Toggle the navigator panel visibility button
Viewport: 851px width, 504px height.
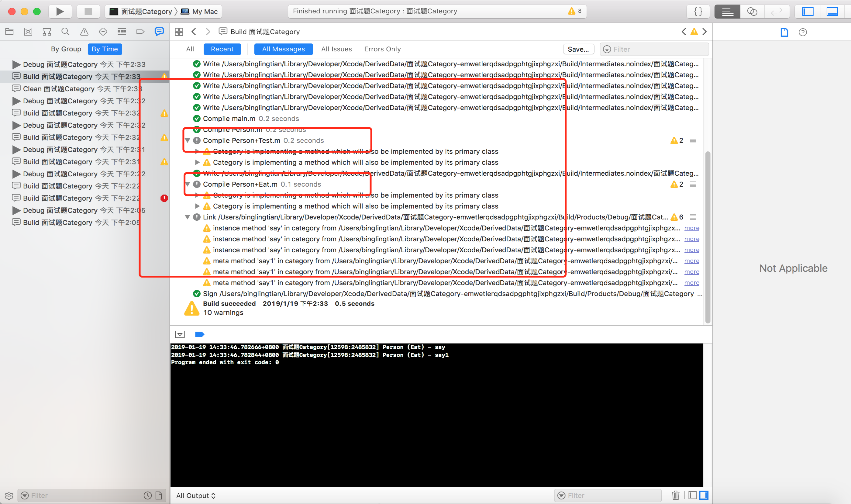[808, 12]
